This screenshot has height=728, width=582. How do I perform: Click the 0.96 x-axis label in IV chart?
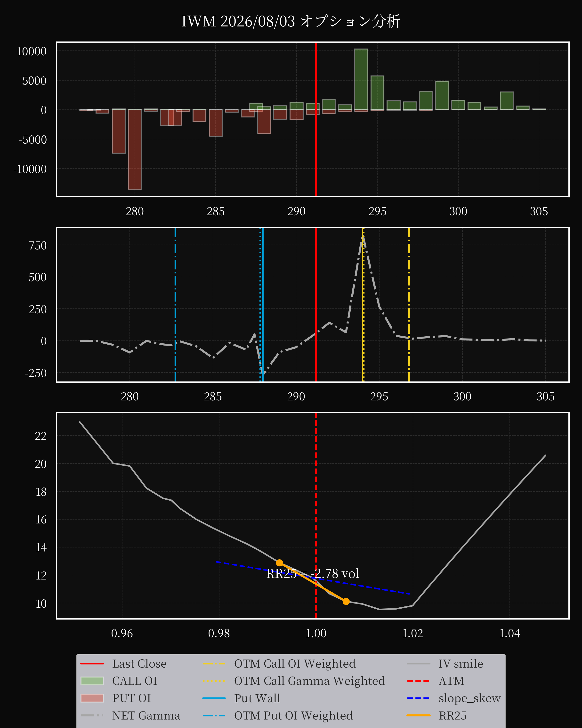tap(122, 633)
